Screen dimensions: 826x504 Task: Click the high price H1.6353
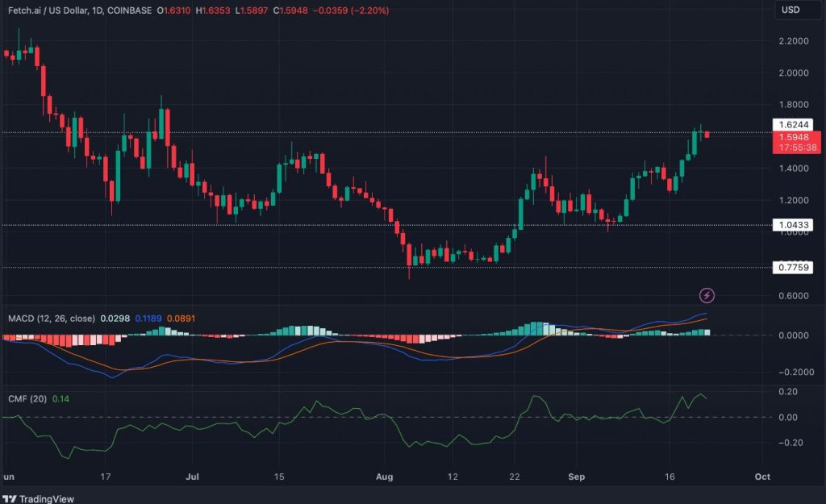(x=213, y=10)
